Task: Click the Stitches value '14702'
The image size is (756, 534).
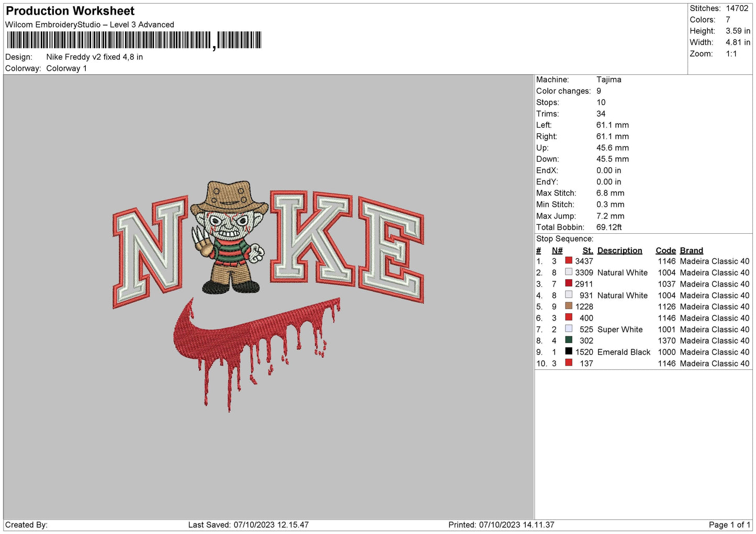Action: [x=737, y=8]
